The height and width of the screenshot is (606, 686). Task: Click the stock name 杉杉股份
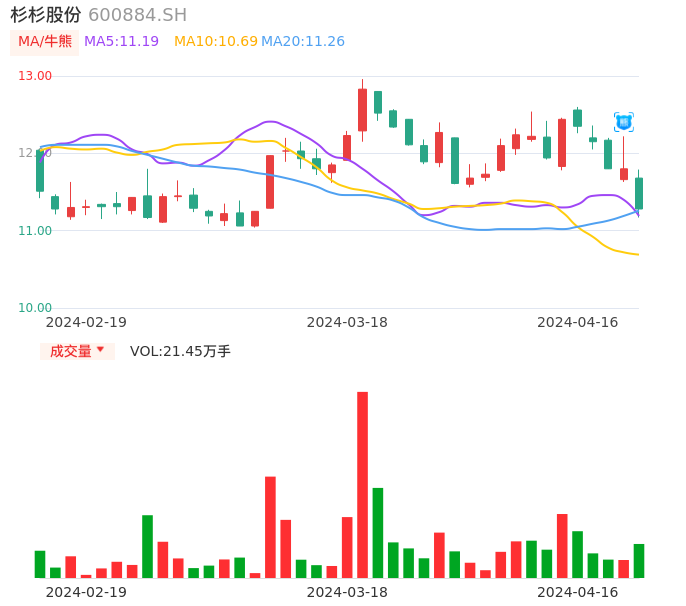(46, 15)
